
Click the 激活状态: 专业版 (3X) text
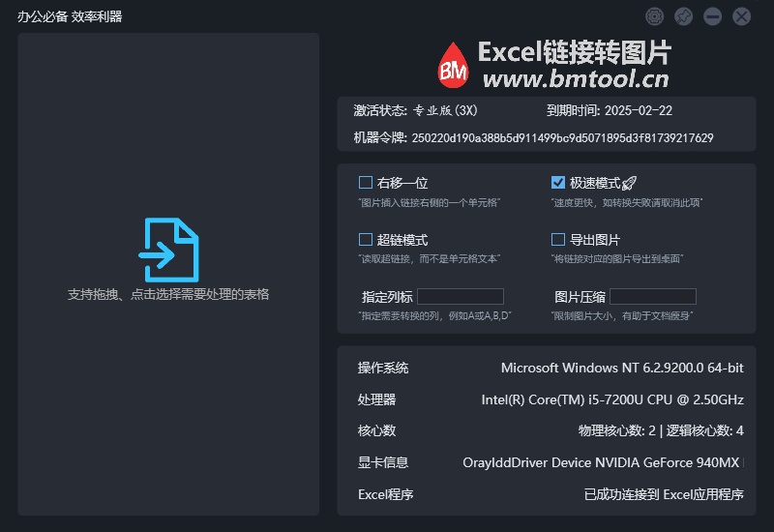tap(416, 110)
